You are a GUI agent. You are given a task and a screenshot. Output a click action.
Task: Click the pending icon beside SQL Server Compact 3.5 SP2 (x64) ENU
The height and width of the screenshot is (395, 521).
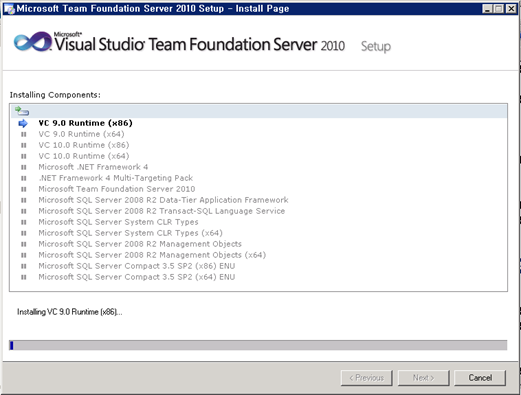[24, 277]
